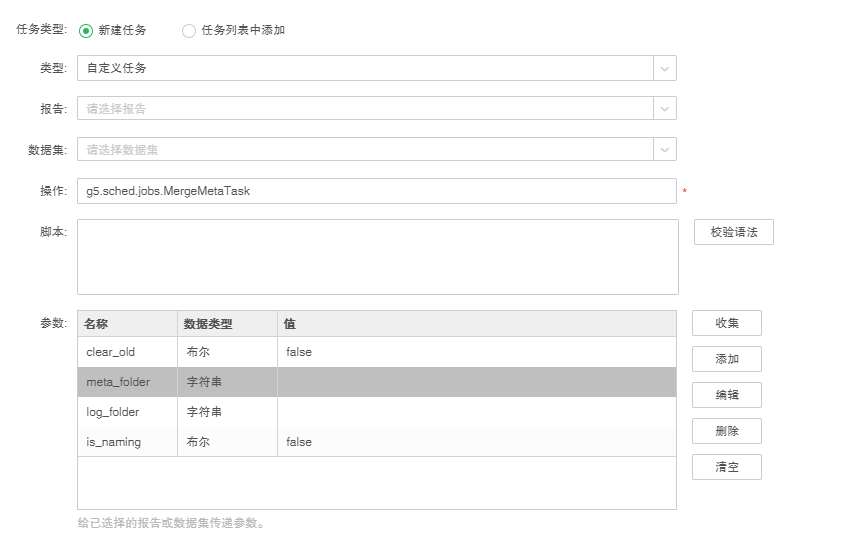Expand the 报告 selection dropdown arrow
Image resolution: width=843 pixels, height=538 pixels.
point(665,108)
